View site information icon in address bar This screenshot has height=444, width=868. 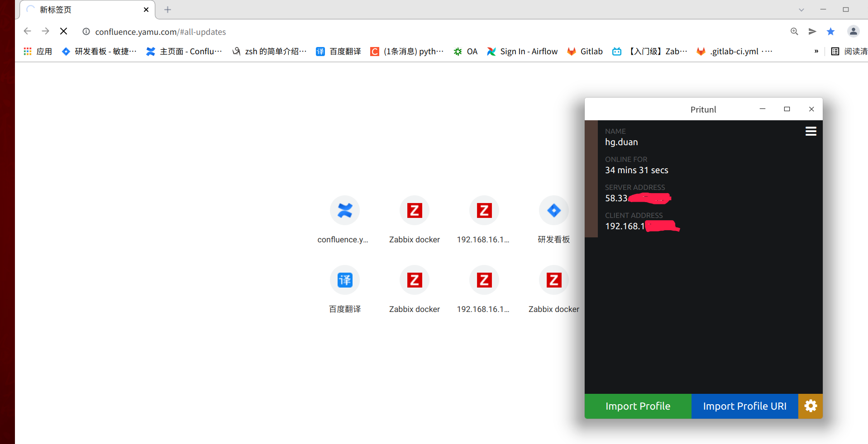point(86,32)
